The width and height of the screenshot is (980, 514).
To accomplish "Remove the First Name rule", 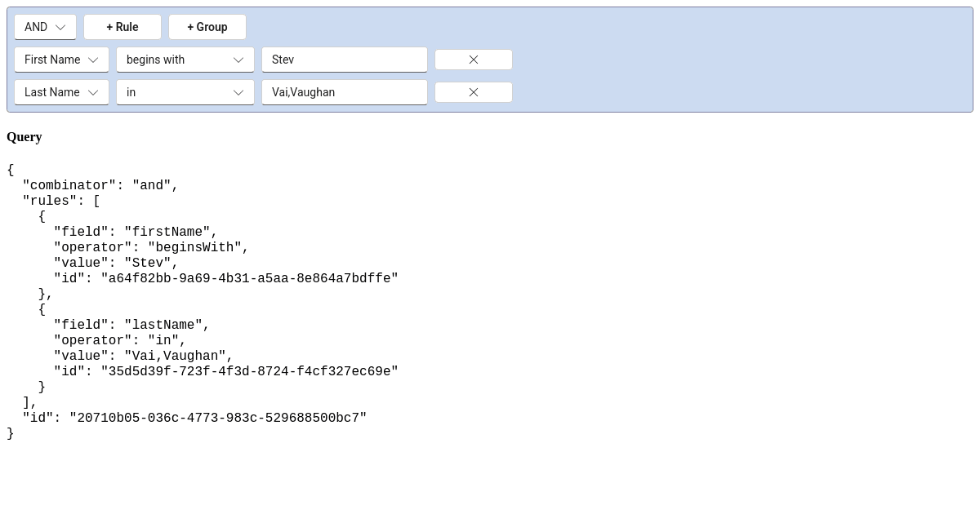I will click(474, 60).
